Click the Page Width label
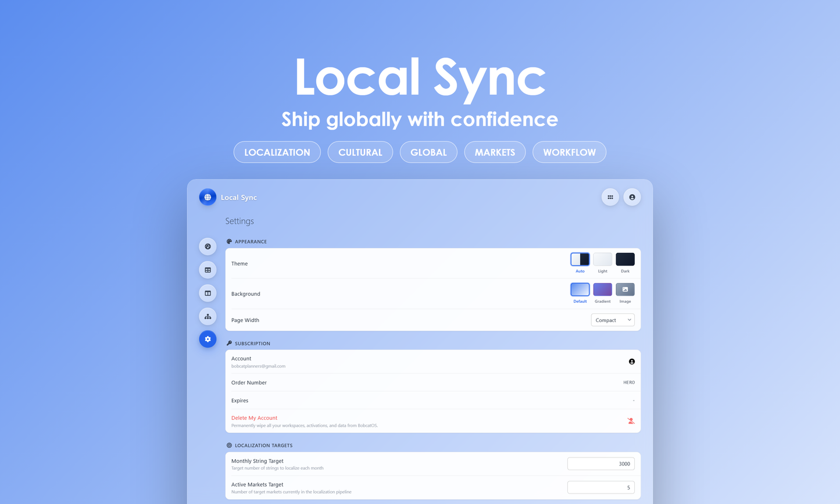The height and width of the screenshot is (504, 840). [245, 320]
